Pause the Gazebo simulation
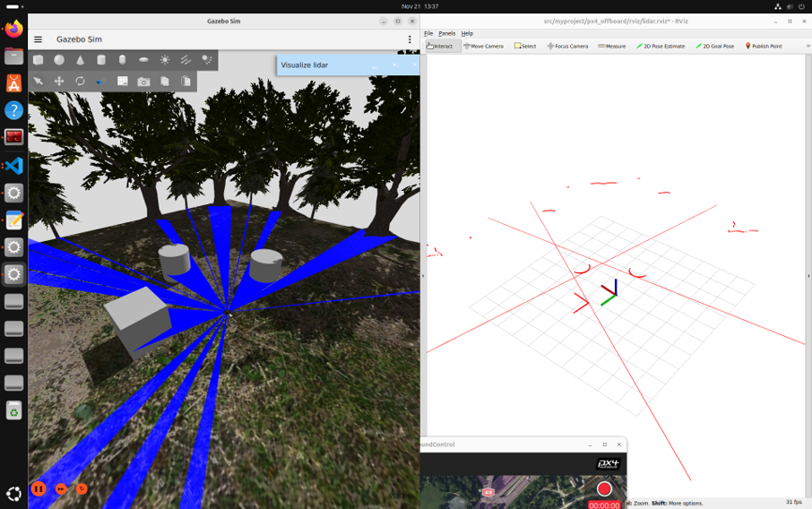 (39, 488)
